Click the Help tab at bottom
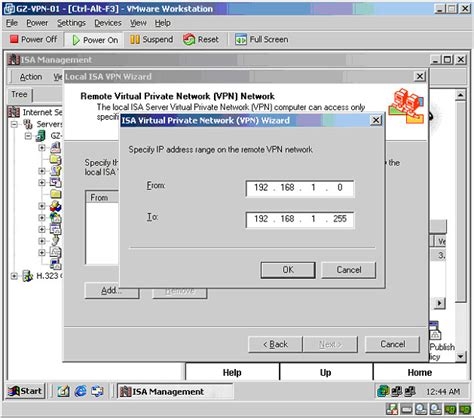Image resolution: width=474 pixels, height=418 pixels. click(232, 372)
